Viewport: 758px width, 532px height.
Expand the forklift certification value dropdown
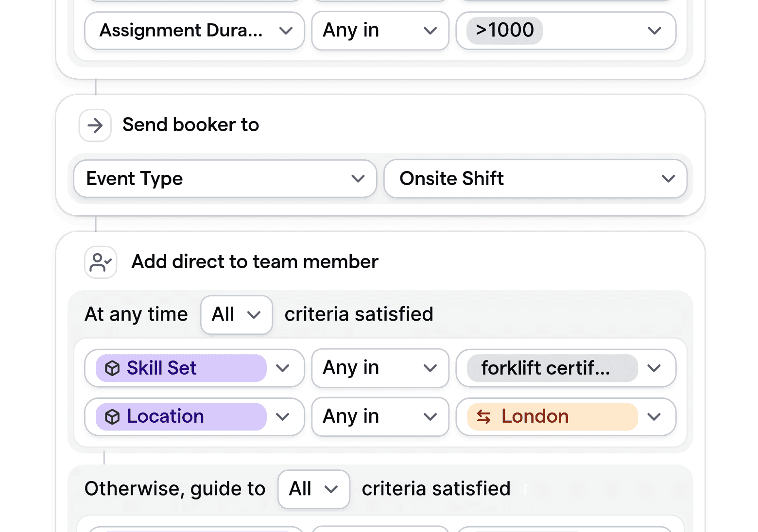pyautogui.click(x=655, y=368)
